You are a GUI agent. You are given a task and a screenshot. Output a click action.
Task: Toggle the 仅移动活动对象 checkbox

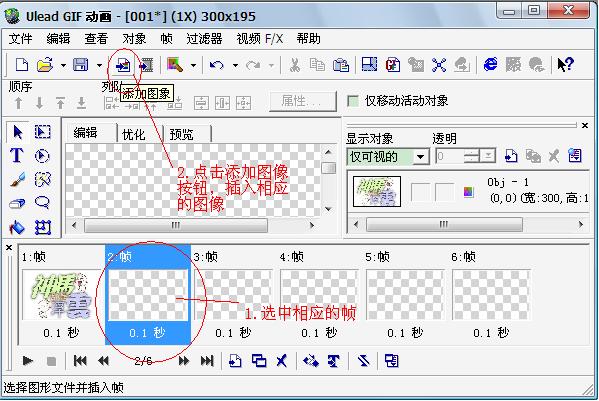[353, 101]
